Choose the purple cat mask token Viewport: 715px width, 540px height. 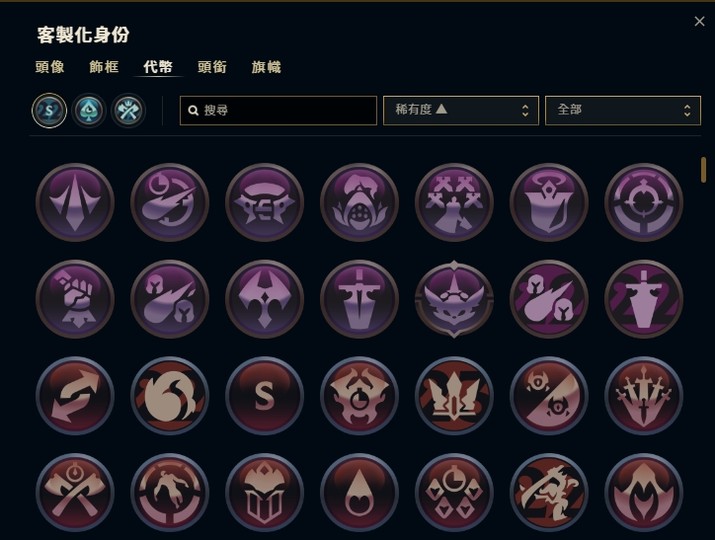[x=454, y=299]
